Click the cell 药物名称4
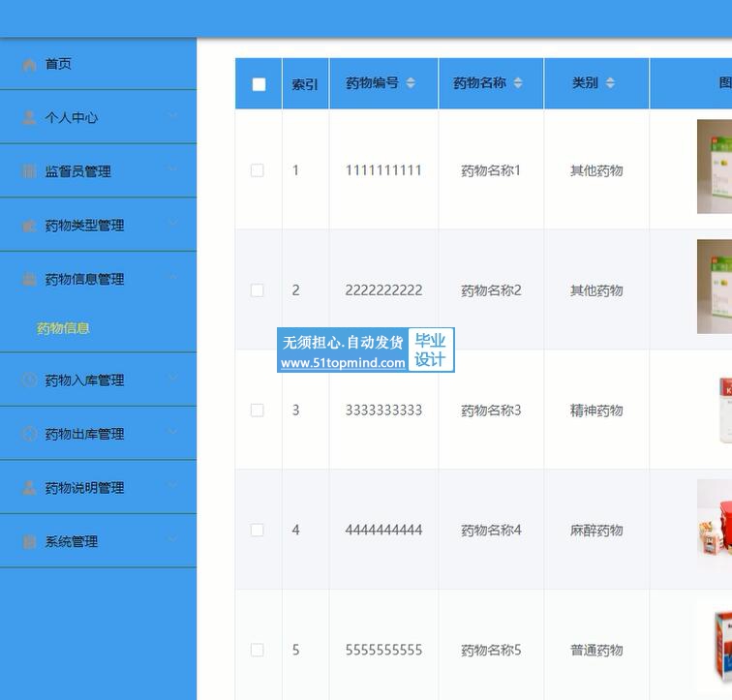The width and height of the screenshot is (732, 700). click(491, 531)
